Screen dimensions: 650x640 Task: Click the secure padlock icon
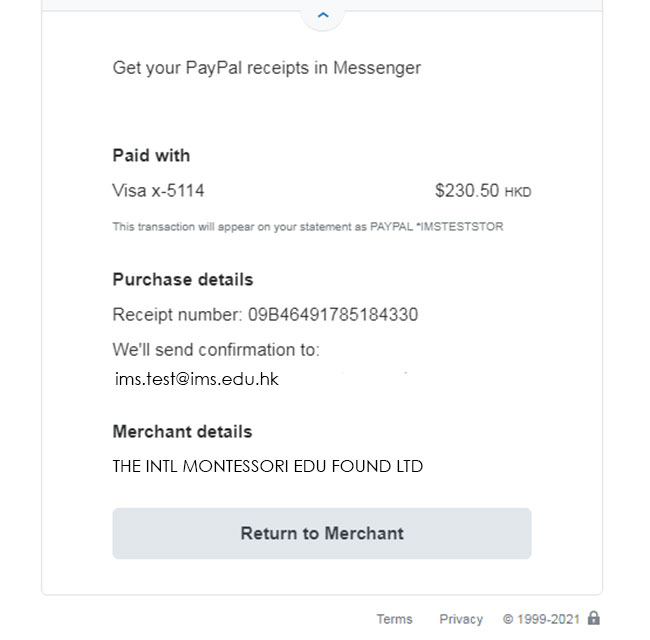tap(594, 618)
